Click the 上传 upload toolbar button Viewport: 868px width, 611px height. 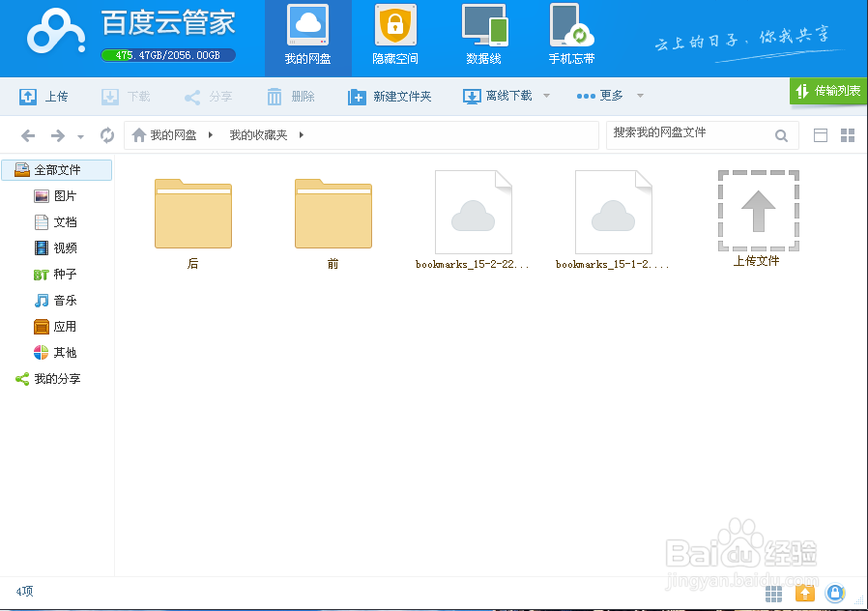coord(43,97)
